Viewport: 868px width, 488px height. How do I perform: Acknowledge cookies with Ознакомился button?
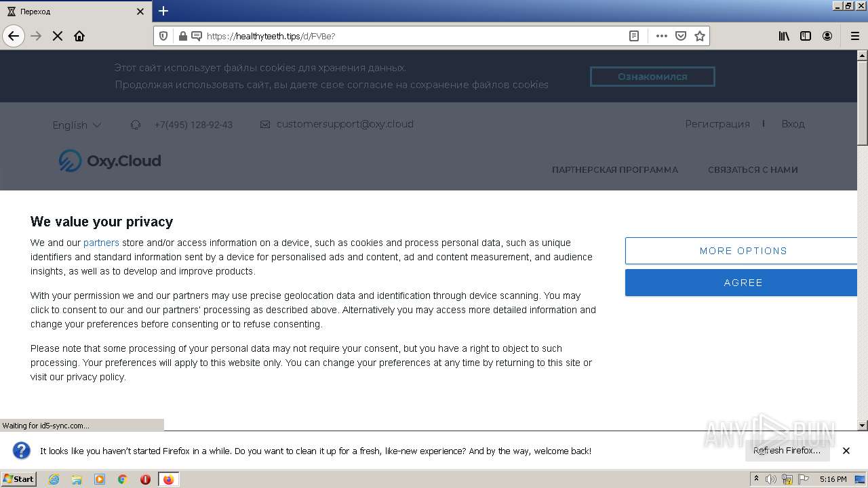[x=652, y=77]
